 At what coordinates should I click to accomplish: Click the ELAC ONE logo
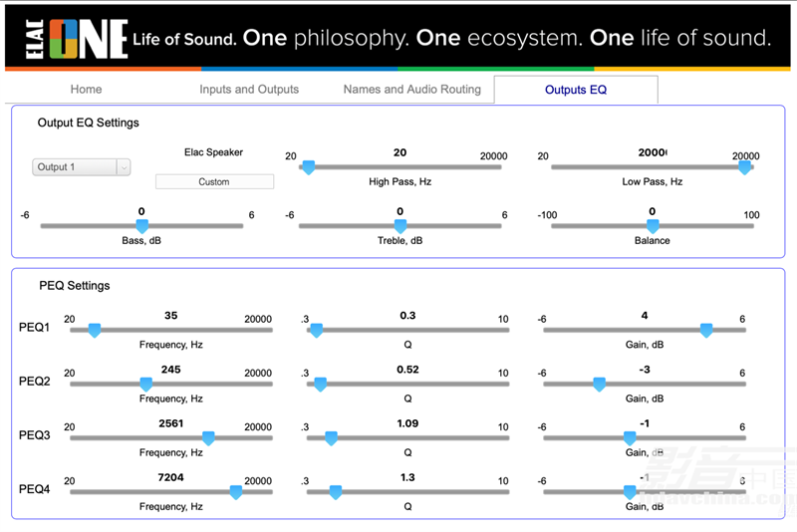[x=77, y=39]
